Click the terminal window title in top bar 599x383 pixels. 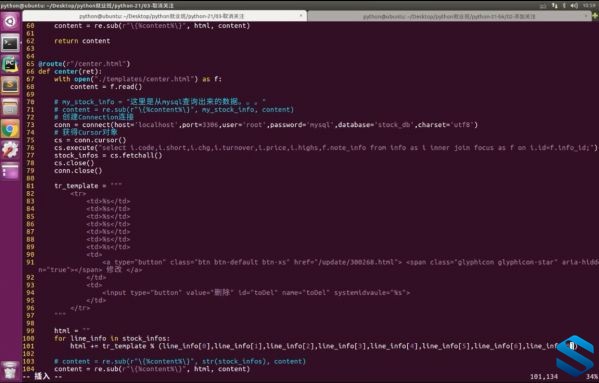coord(87,6)
